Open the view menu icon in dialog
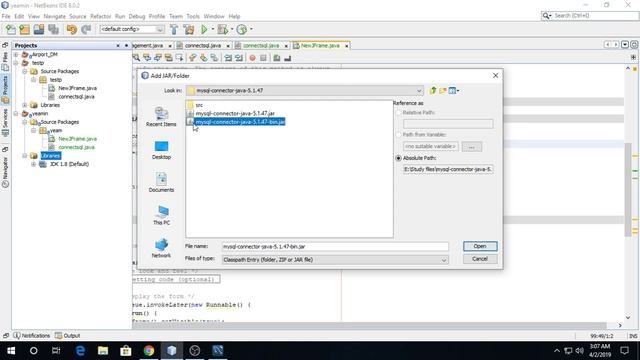This screenshot has height=360, width=640. [x=453, y=90]
